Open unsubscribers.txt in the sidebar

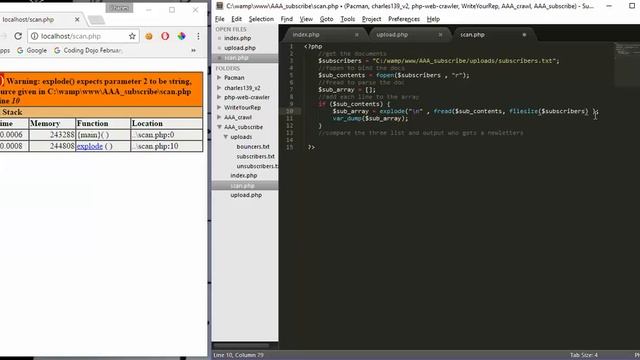coord(257,166)
